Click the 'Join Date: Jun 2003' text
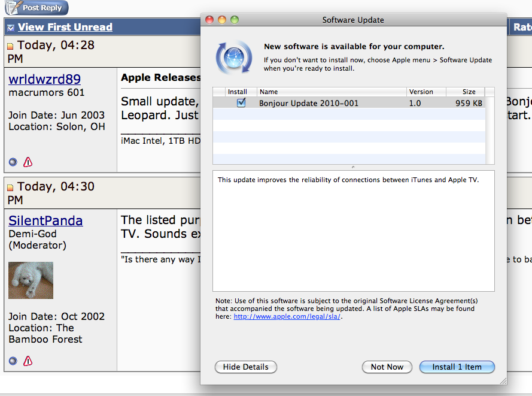 (56, 115)
